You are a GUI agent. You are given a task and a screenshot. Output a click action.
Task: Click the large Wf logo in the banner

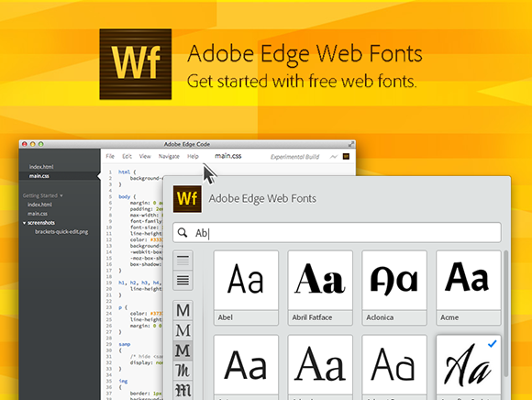click(136, 64)
